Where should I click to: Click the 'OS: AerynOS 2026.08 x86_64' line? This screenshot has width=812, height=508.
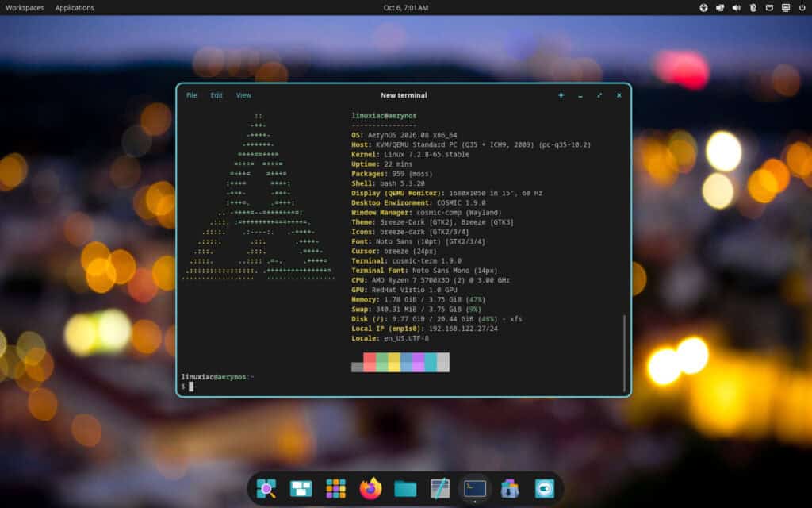[404, 135]
